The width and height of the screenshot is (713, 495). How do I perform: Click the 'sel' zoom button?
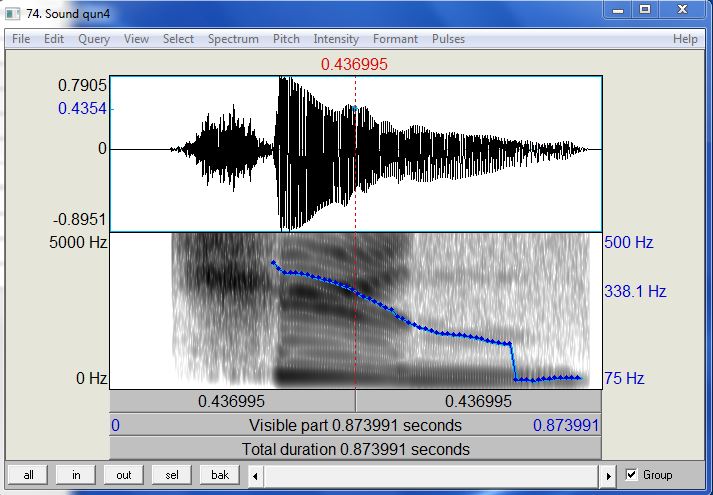[171, 475]
